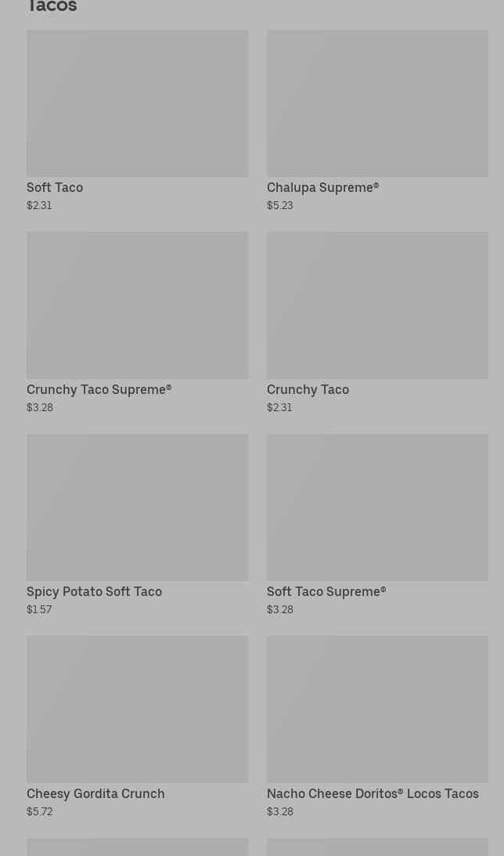This screenshot has width=504, height=856.
Task: Open the Chalupa Supreme title link
Action: (322, 188)
